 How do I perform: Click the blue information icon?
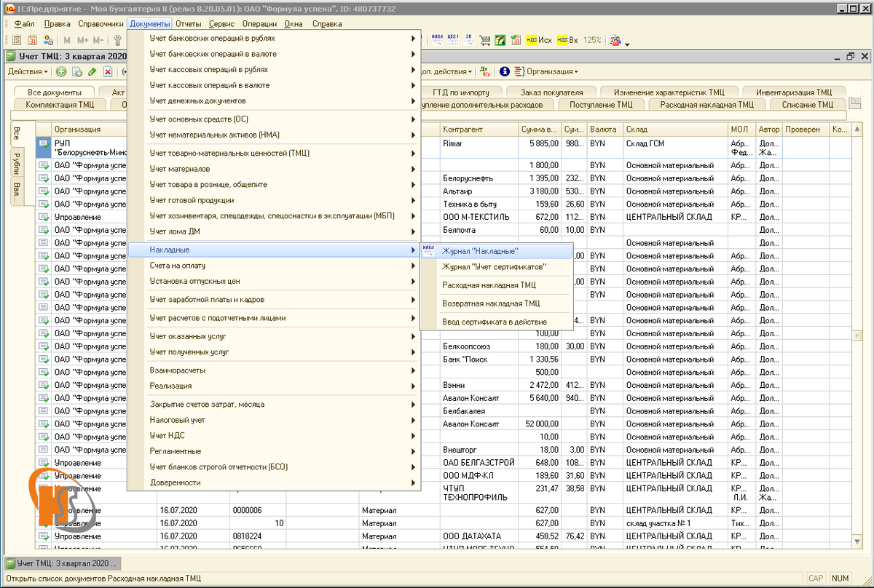pyautogui.click(x=504, y=71)
